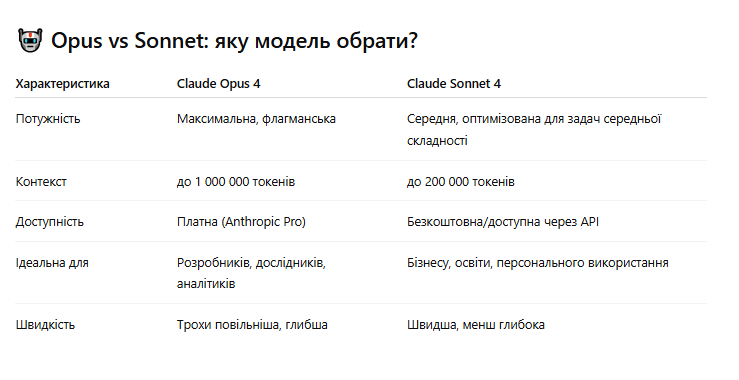Click the "Платна (Anthropic Pro)" cell
Screen dimensions: 739x380
pyautogui.click(x=241, y=222)
